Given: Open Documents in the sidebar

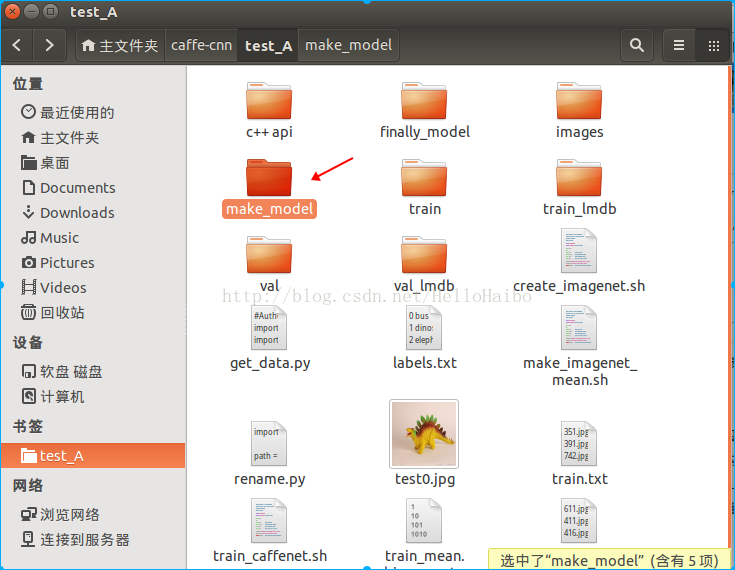Looking at the screenshot, I should coord(94,188).
